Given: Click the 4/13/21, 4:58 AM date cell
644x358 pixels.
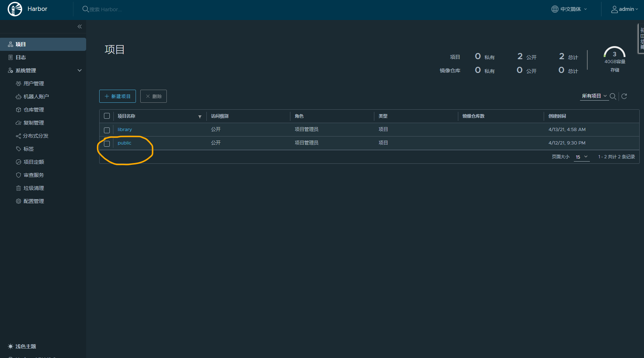Looking at the screenshot, I should pyautogui.click(x=567, y=130).
